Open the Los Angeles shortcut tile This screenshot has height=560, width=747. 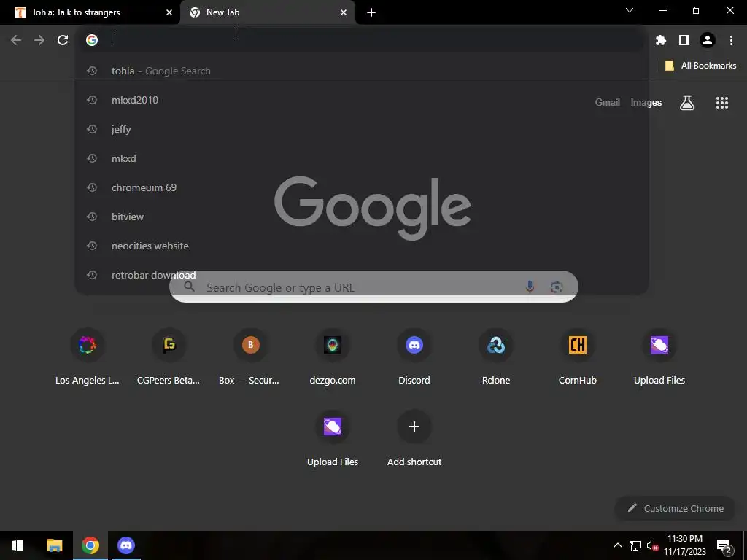pos(88,357)
